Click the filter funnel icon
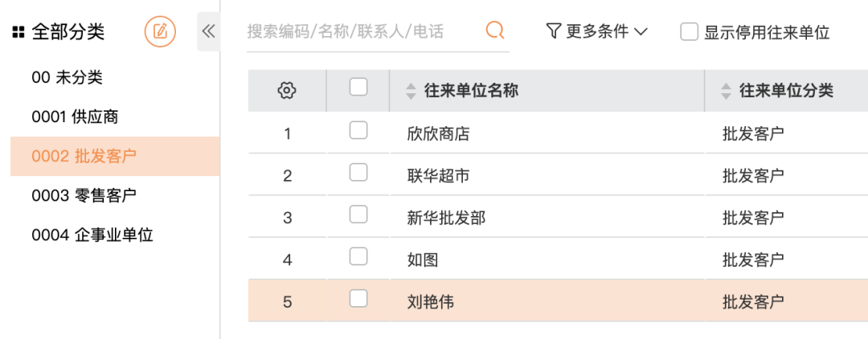Screen dimensions: 868x339 tap(553, 31)
